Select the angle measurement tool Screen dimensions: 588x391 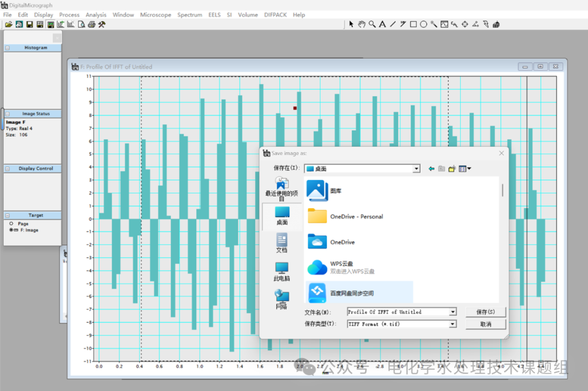pos(475,24)
